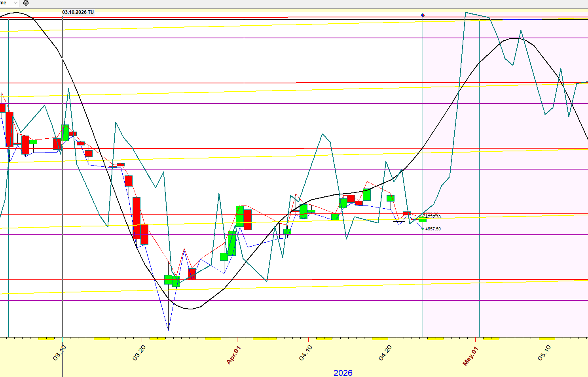
Task: Select the 4657.50 low price marker
Action: (432, 229)
